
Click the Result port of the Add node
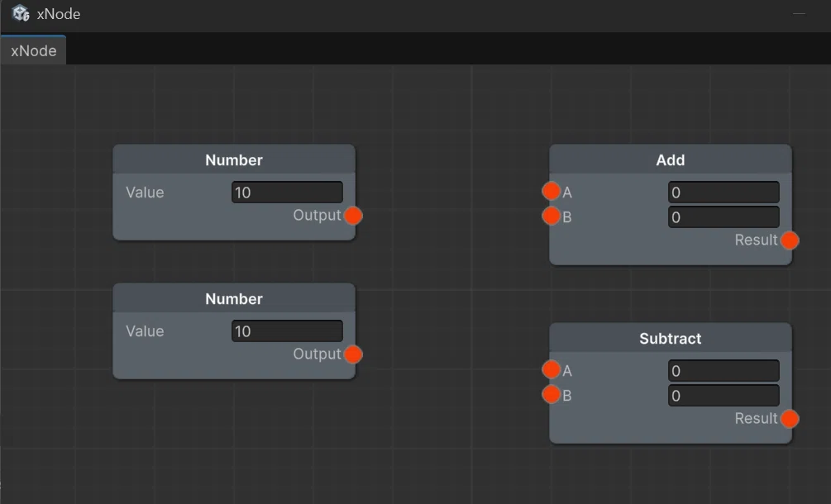pos(790,240)
